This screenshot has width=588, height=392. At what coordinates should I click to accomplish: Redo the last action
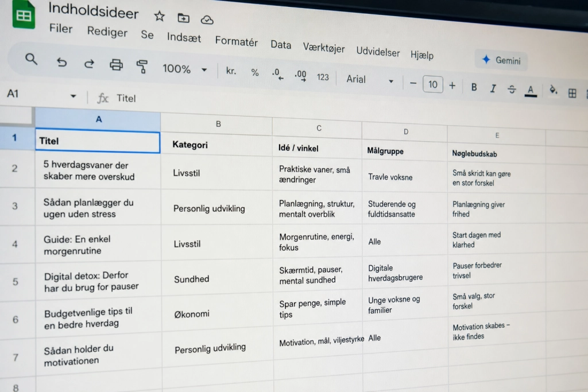click(89, 63)
